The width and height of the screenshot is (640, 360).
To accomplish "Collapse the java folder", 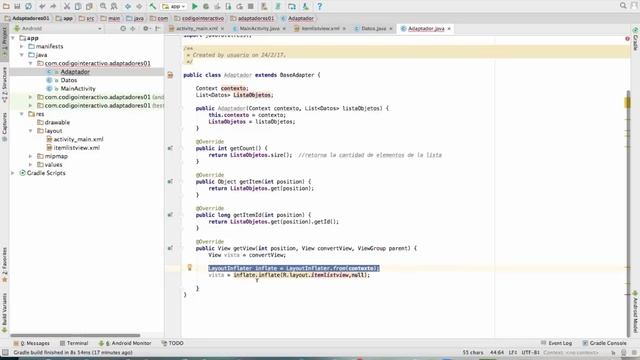I will 22,55.
